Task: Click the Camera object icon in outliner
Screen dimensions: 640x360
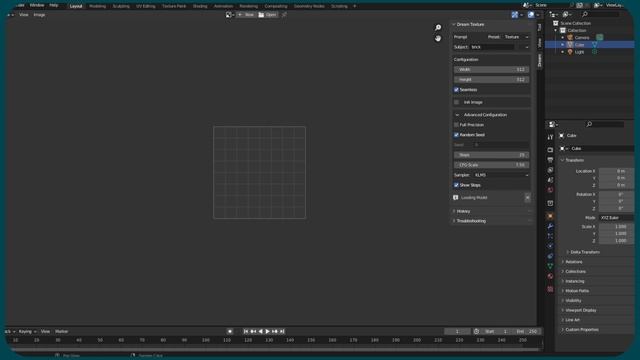Action: coord(570,38)
